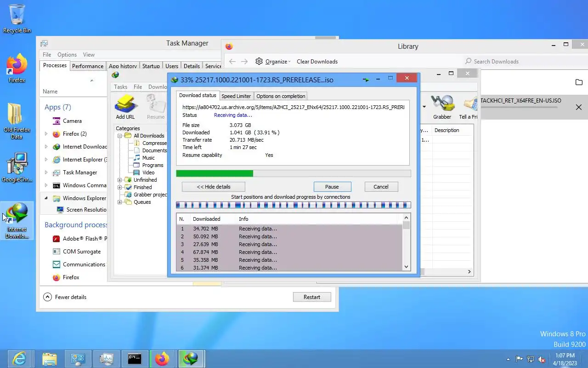Click Fewer details in Task Manager
588x368 pixels.
(x=65, y=297)
